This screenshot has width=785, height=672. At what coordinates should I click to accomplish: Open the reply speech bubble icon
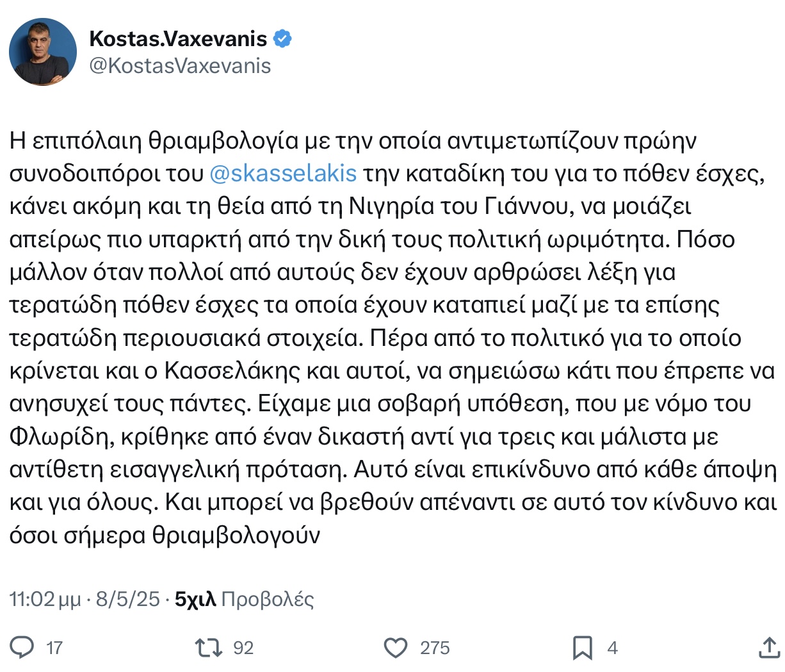click(22, 648)
